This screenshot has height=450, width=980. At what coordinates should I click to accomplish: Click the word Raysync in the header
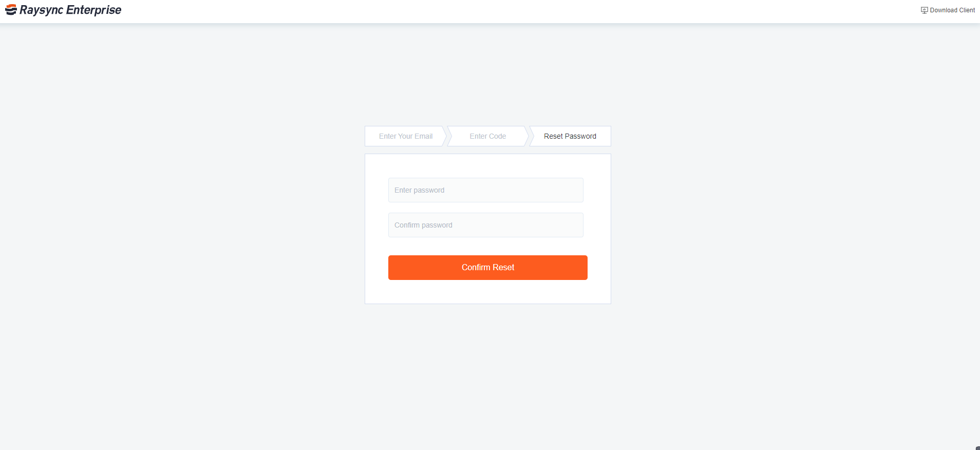[x=41, y=10]
